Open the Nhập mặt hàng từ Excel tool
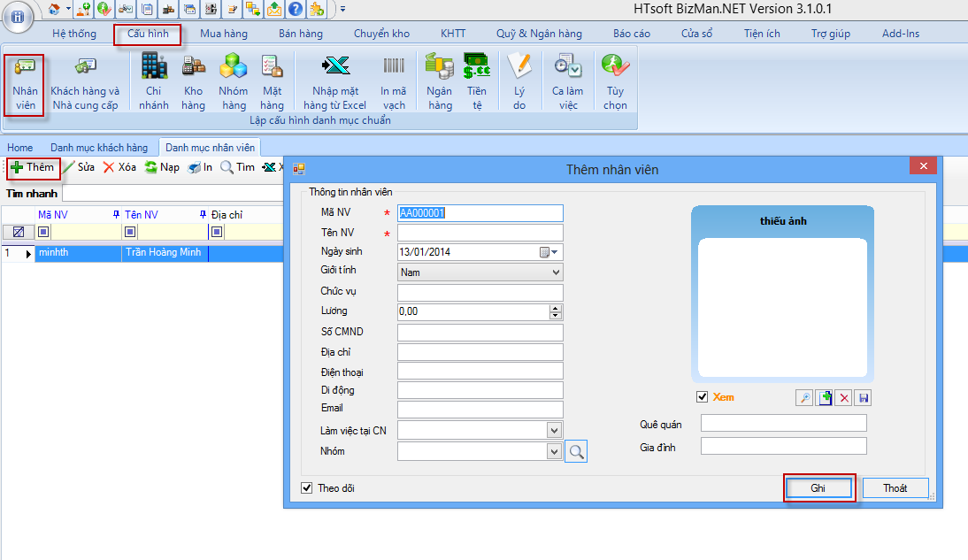Viewport: 968px width, 560px height. click(x=334, y=84)
